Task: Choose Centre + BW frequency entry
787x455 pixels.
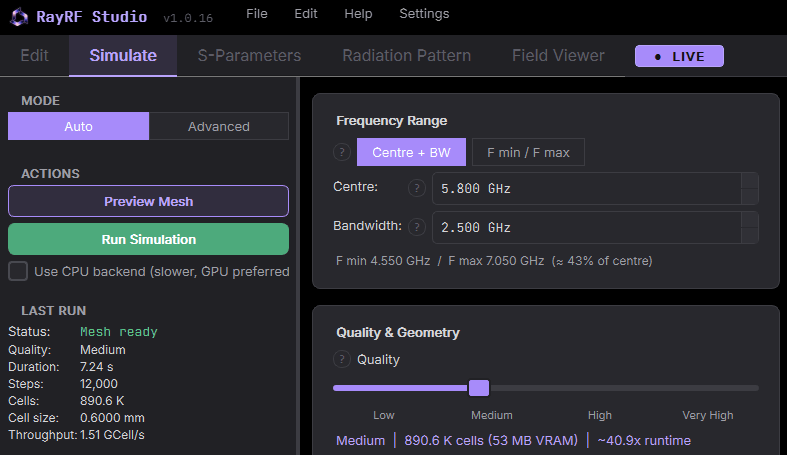Action: coord(411,152)
